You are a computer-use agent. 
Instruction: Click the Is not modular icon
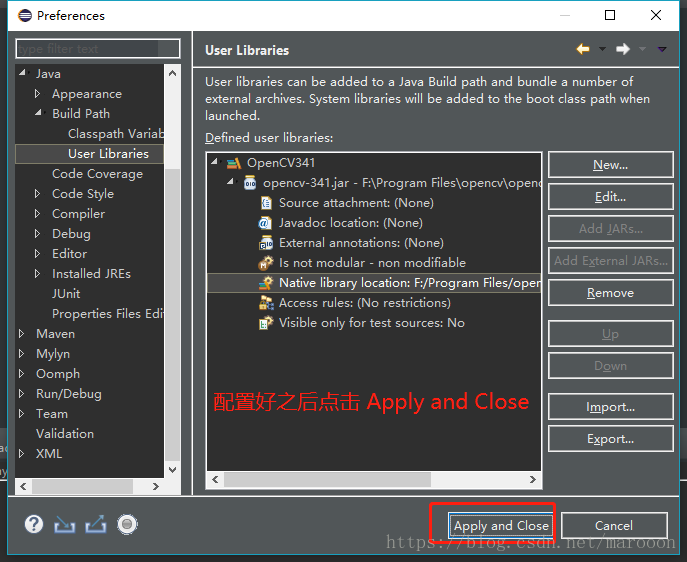[266, 263]
